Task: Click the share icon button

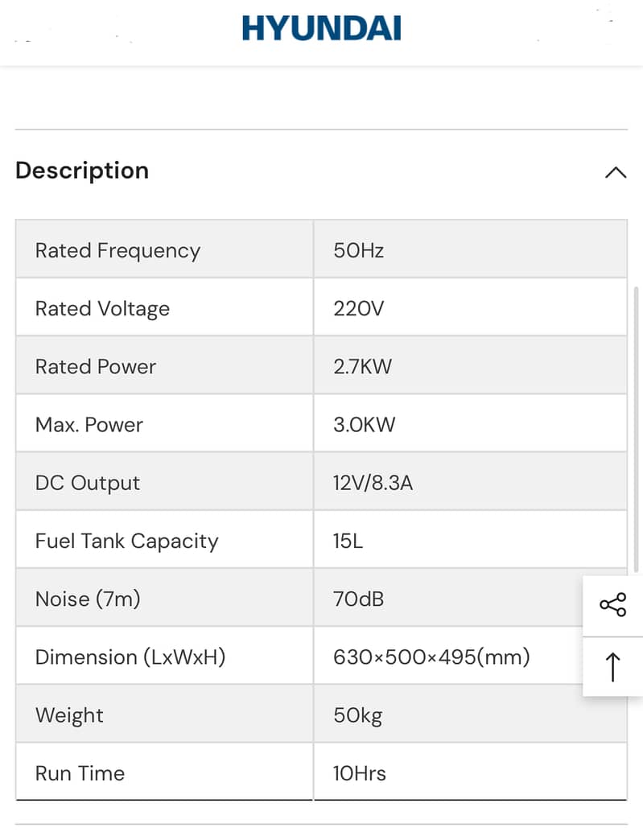Action: [612, 605]
